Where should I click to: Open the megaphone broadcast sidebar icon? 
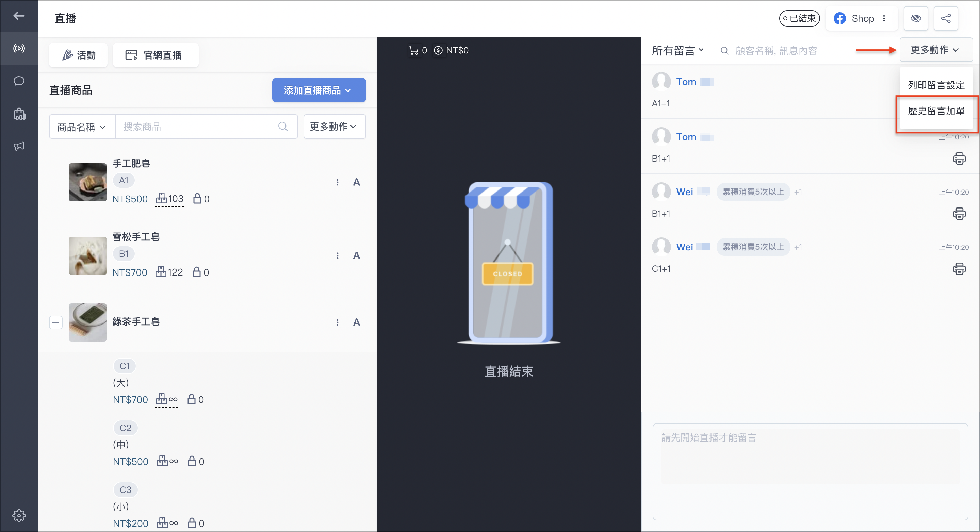19,146
